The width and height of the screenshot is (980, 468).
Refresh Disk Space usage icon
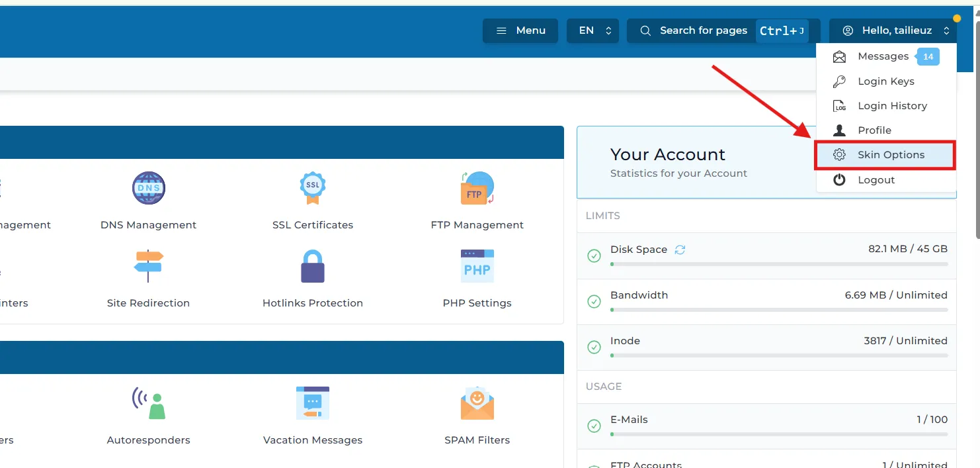(680, 250)
